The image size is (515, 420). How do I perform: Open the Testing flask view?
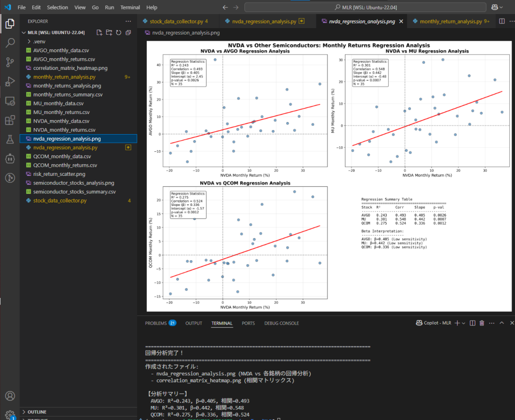coord(10,140)
